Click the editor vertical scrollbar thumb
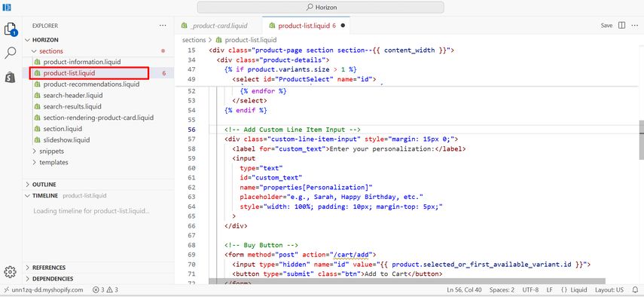Screen dimensions: 644x297 [641, 139]
